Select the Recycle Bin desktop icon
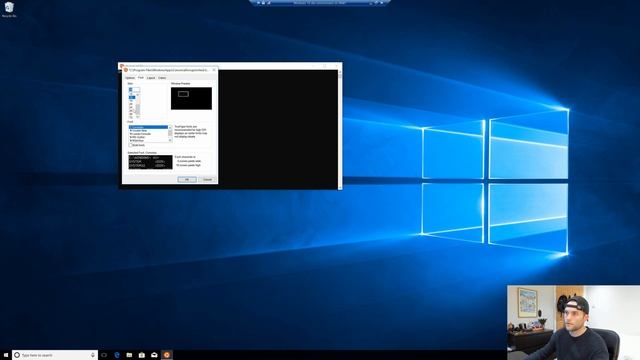This screenshot has height=360, width=640. pyautogui.click(x=9, y=10)
